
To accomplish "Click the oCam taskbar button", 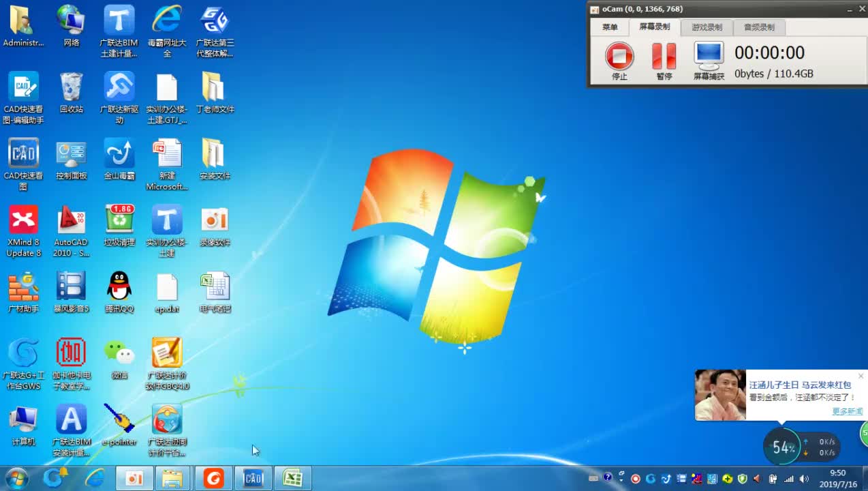I will coord(134,478).
